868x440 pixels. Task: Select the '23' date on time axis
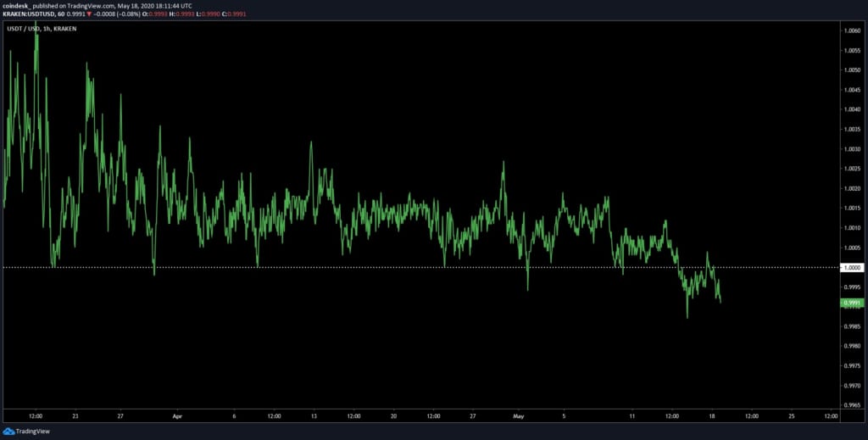[75, 416]
